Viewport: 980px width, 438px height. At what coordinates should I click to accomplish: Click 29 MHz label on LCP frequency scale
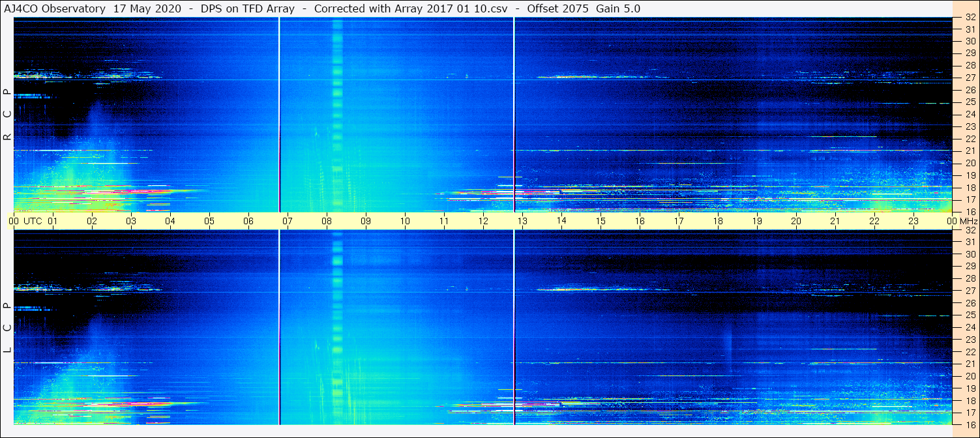point(970,266)
